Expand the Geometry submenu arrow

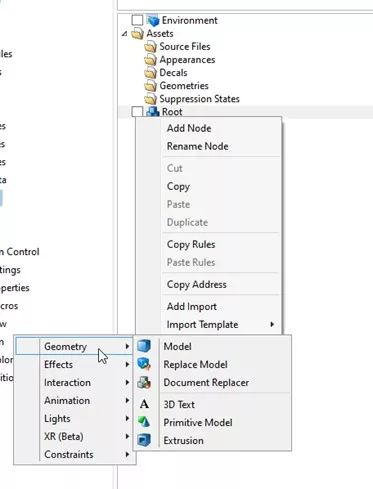(x=127, y=346)
